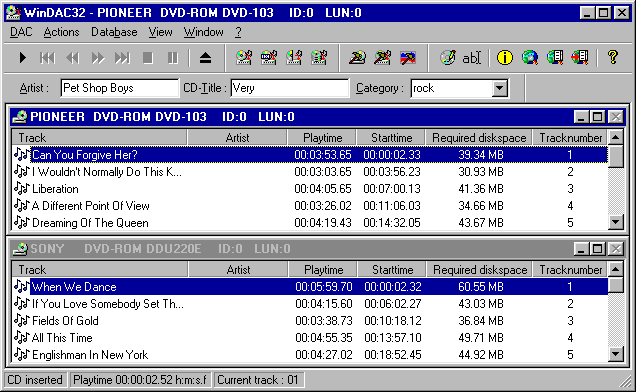Sort by Artist column in SONY window
636x392 pixels.
[238, 270]
